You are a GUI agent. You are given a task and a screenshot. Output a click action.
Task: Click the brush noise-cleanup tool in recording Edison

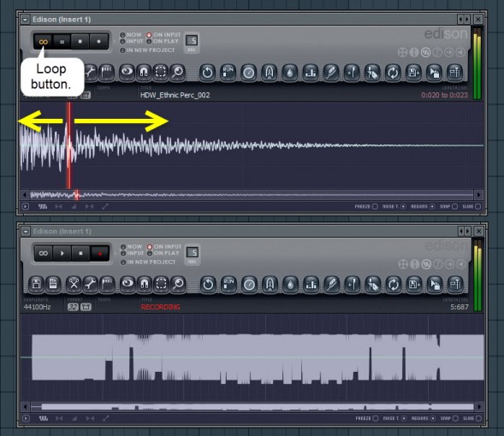(332, 284)
